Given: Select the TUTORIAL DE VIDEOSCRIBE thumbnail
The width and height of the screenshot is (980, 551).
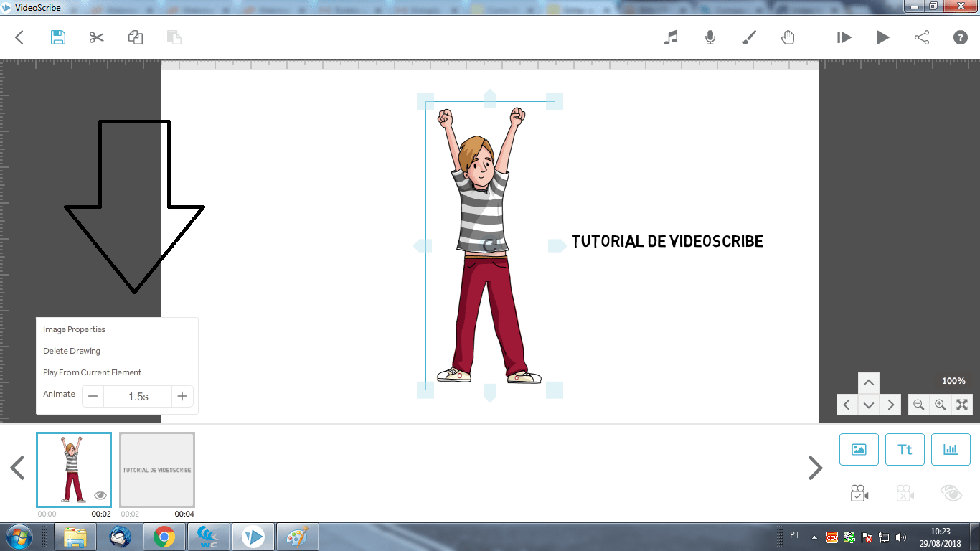Looking at the screenshot, I should coord(156,470).
